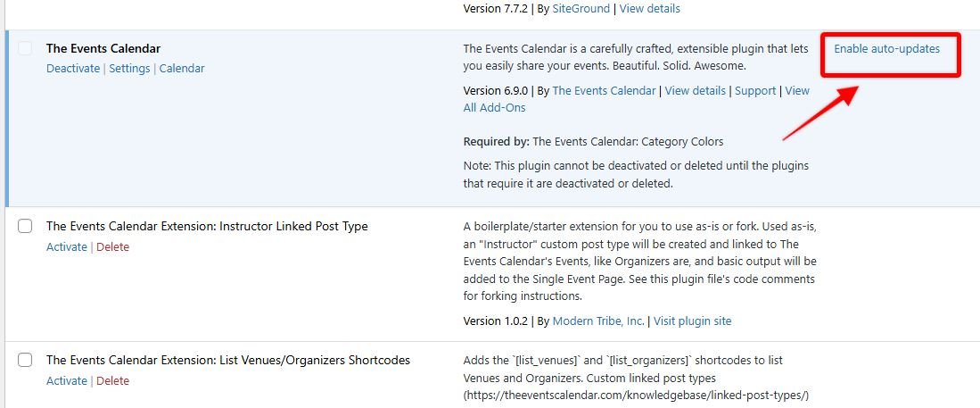Check The Events Calendar plugin checkbox

(x=25, y=48)
